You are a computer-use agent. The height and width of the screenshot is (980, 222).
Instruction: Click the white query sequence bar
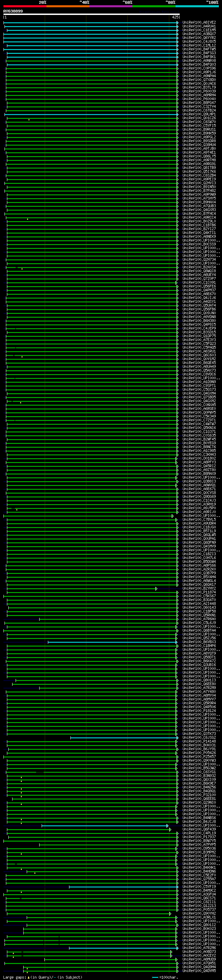pos(92,15)
